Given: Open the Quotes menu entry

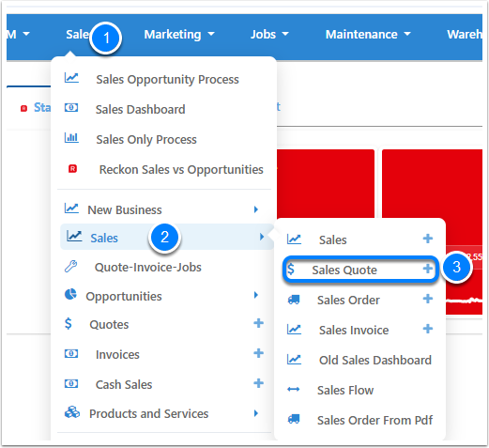Looking at the screenshot, I should [x=109, y=324].
